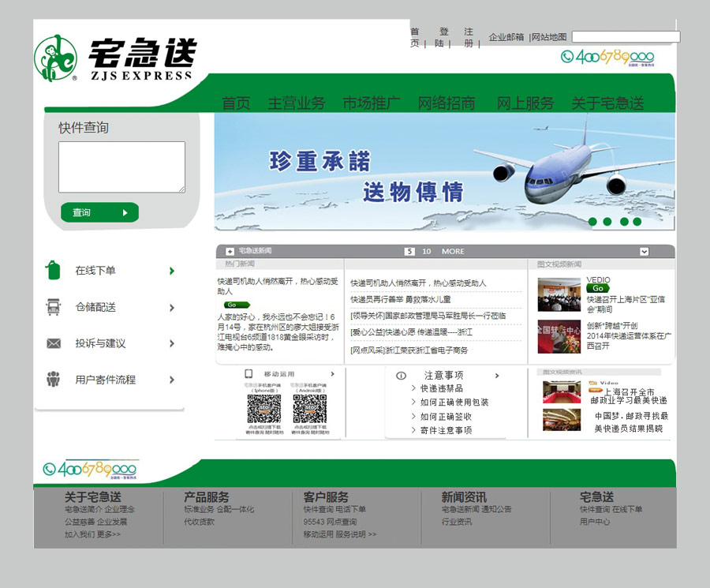This screenshot has width=710, height=588.
Task: Open the [爱心公益]快递心愿 news item
Action: click(411, 332)
